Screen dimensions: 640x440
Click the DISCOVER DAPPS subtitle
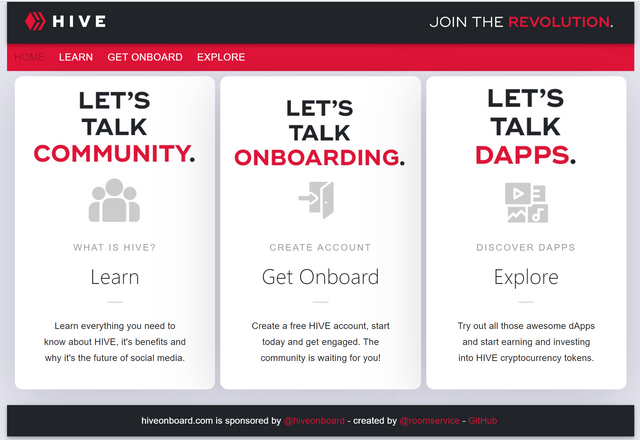click(526, 247)
